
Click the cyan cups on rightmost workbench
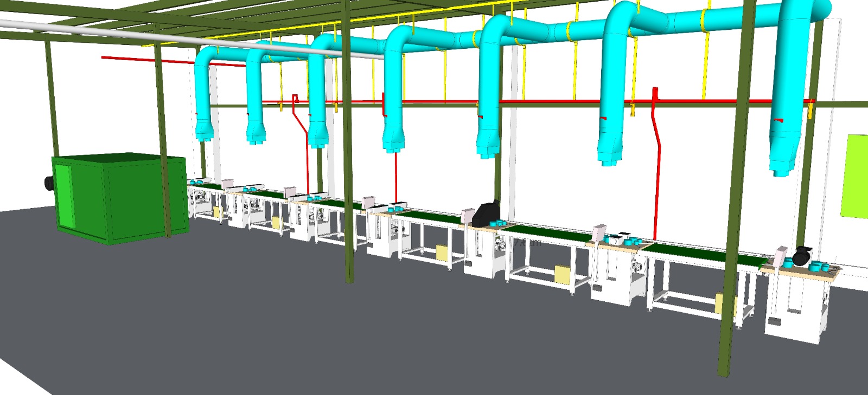(816, 266)
